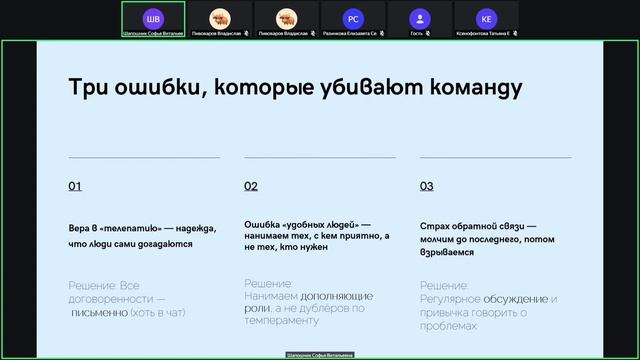This screenshot has height=360, width=640.
Task: Click muted microphone icon on РС tile
Action: (x=382, y=33)
